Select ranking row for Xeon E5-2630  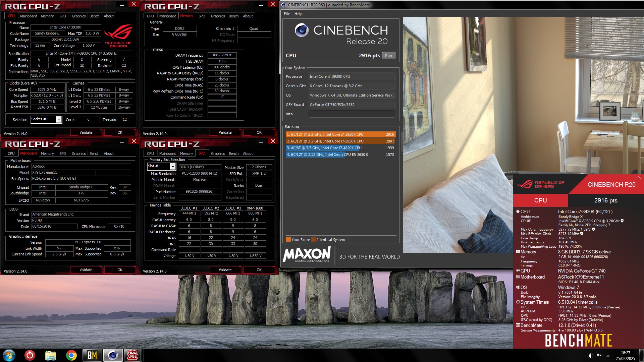(x=340, y=155)
